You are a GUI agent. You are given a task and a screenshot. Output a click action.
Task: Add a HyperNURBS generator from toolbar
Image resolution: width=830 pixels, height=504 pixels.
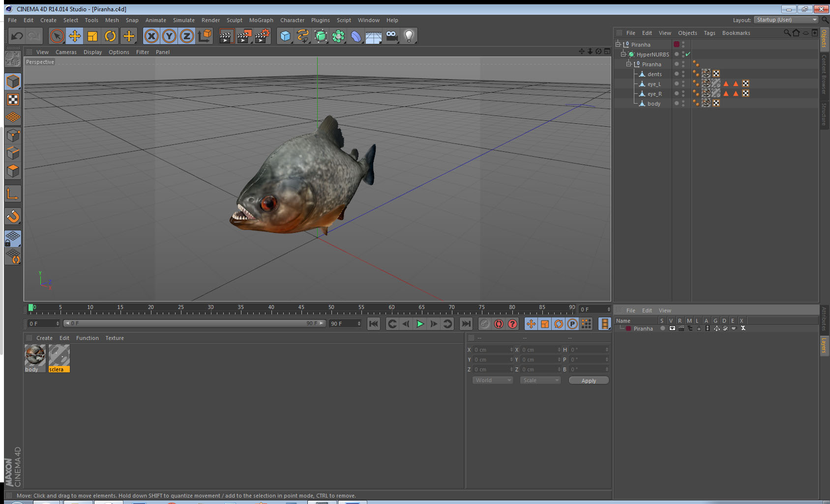click(x=321, y=36)
